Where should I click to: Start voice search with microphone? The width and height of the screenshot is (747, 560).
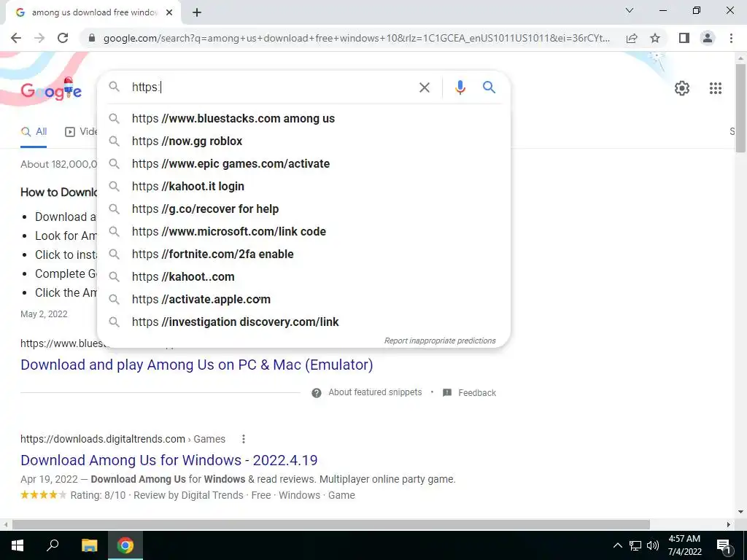[x=460, y=87]
